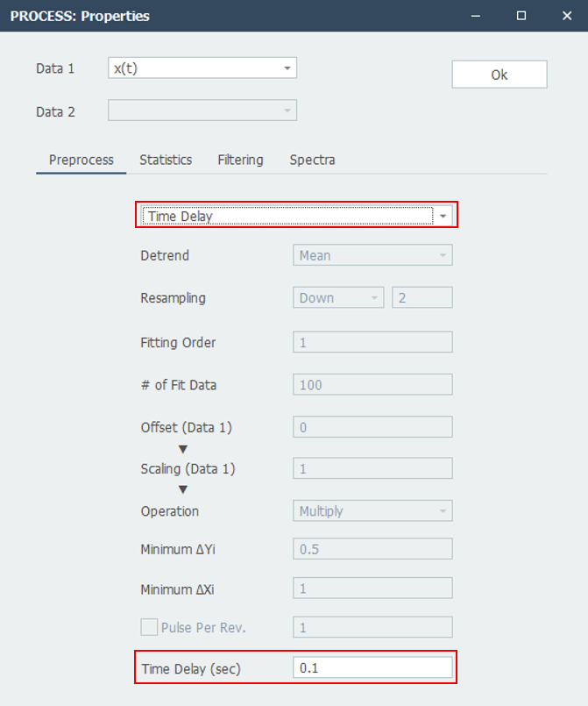Viewport: 588px width, 706px height.
Task: Click the Offset (Data 1) field
Action: click(x=372, y=427)
